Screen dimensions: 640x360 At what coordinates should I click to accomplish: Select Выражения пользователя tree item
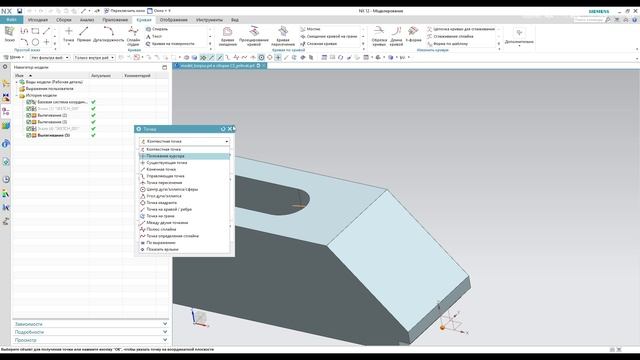[49, 89]
